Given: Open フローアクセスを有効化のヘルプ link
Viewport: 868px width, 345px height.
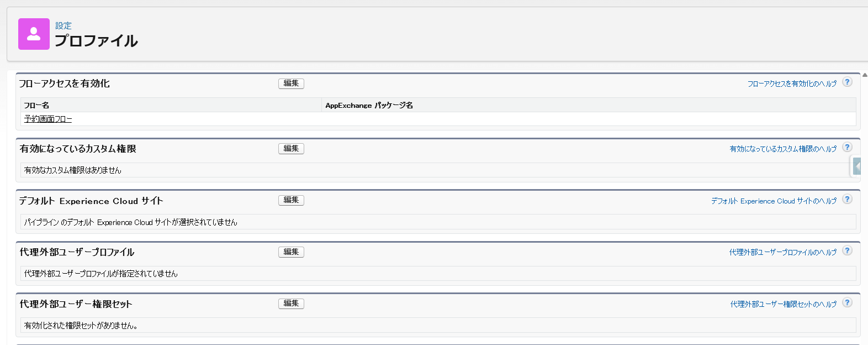Looking at the screenshot, I should (792, 83).
